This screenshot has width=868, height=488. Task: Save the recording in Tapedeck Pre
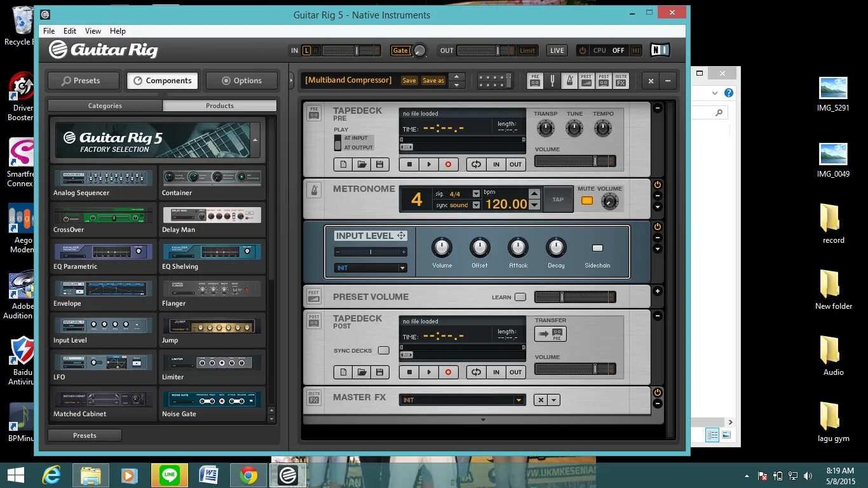(x=379, y=165)
